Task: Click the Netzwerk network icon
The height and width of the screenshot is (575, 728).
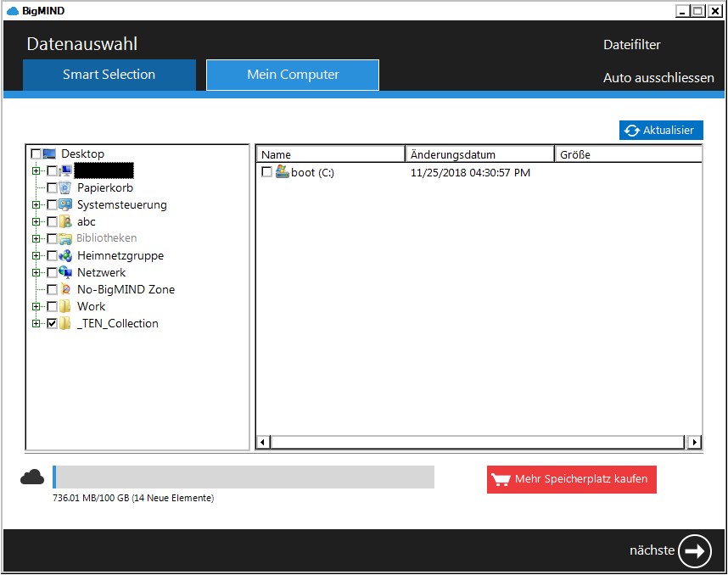Action: tap(65, 272)
